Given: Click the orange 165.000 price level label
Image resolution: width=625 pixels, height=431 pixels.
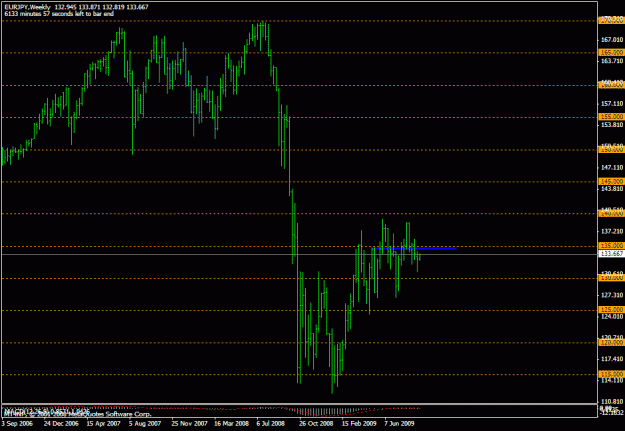Looking at the screenshot, I should [x=611, y=53].
